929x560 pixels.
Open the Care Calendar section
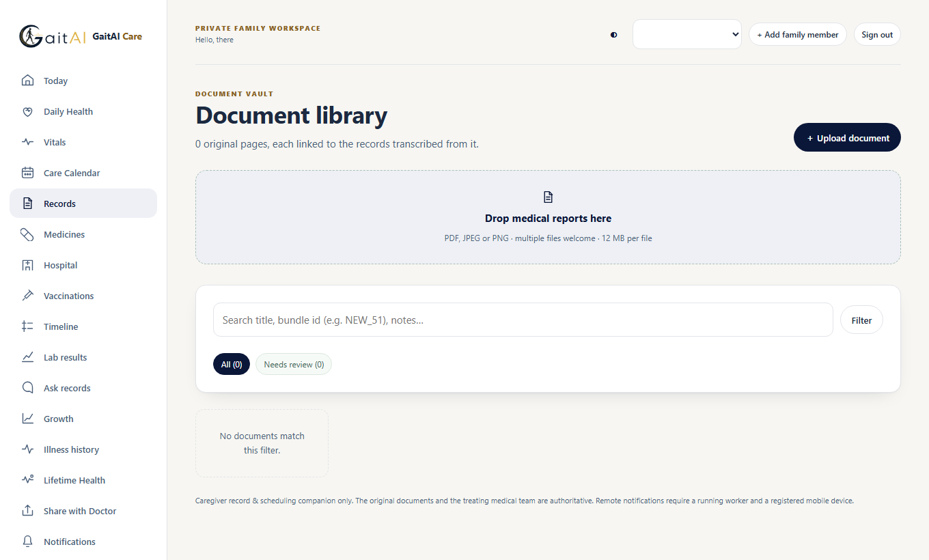pos(83,173)
